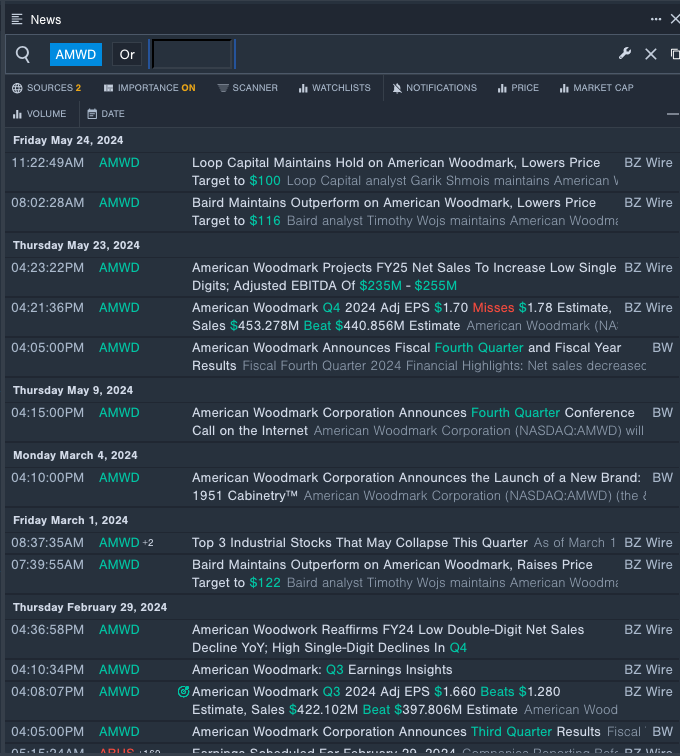This screenshot has width=680, height=756.
Task: Click BW source on 04:15:00PM row
Action: coord(662,413)
